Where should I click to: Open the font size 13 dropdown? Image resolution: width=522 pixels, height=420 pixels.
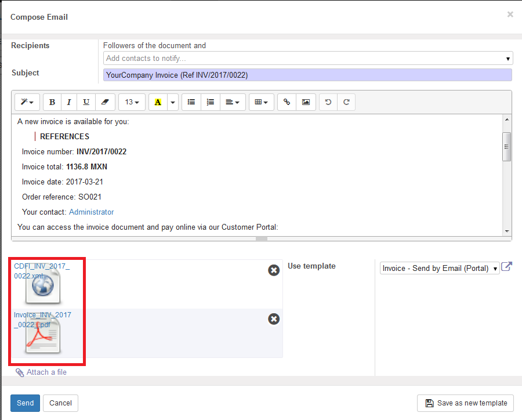point(132,102)
